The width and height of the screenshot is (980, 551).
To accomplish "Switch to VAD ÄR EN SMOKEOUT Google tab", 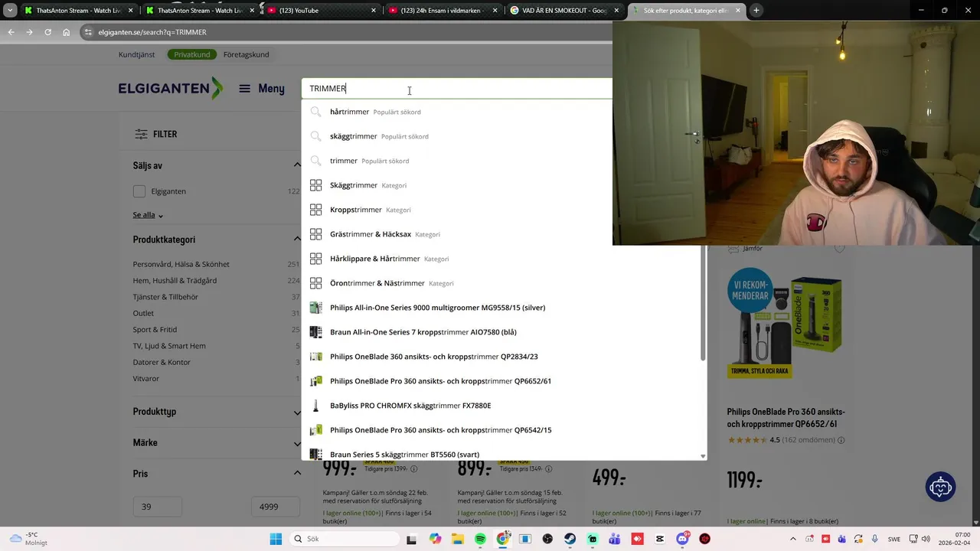I will coord(565,11).
